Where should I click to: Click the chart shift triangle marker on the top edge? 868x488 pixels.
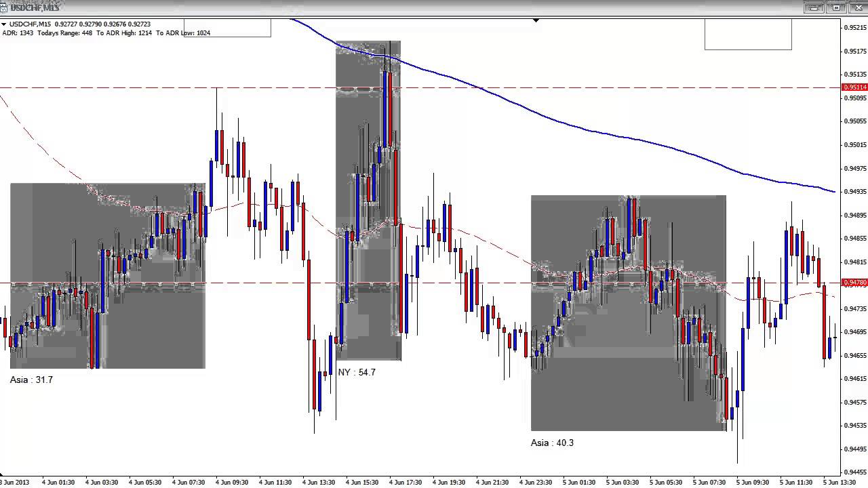tap(536, 21)
